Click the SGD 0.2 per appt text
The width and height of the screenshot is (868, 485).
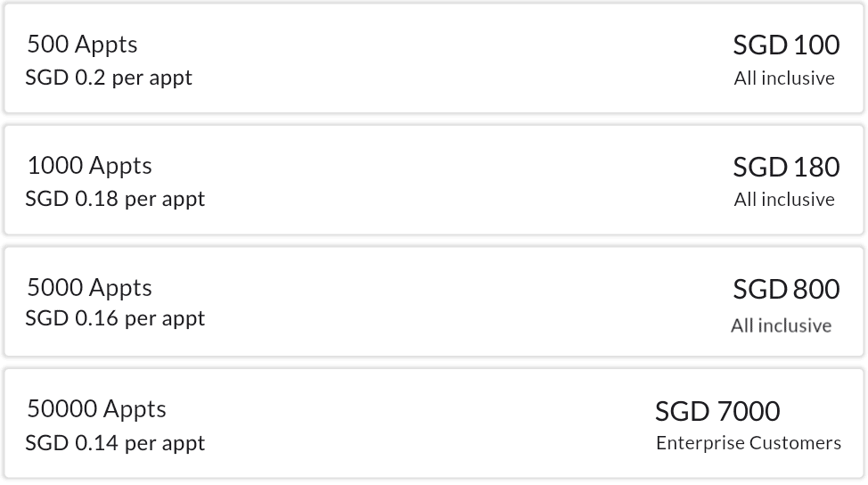click(109, 78)
